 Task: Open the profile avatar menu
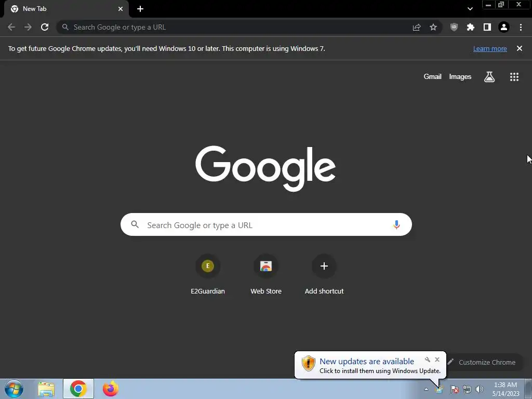pos(504,27)
